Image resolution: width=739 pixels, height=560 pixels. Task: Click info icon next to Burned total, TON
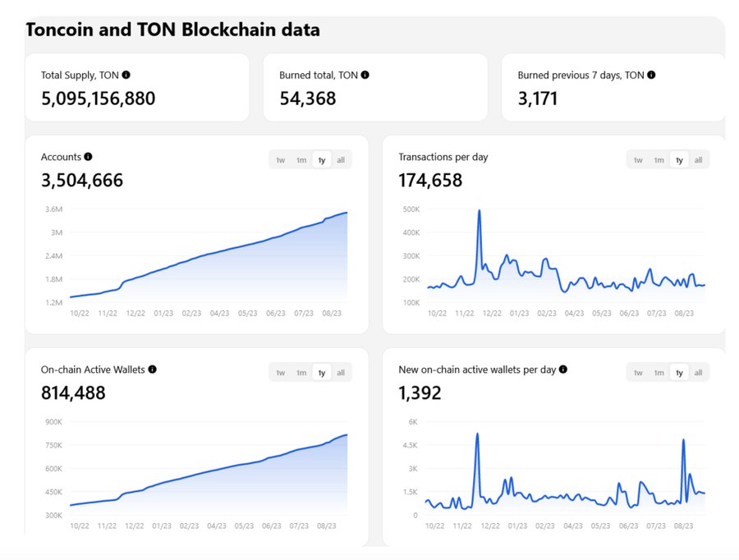(x=365, y=75)
